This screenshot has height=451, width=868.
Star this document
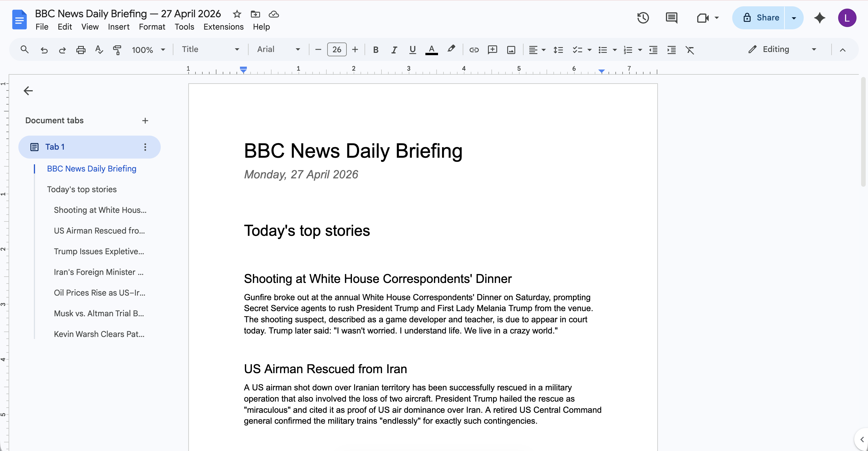tap(237, 14)
